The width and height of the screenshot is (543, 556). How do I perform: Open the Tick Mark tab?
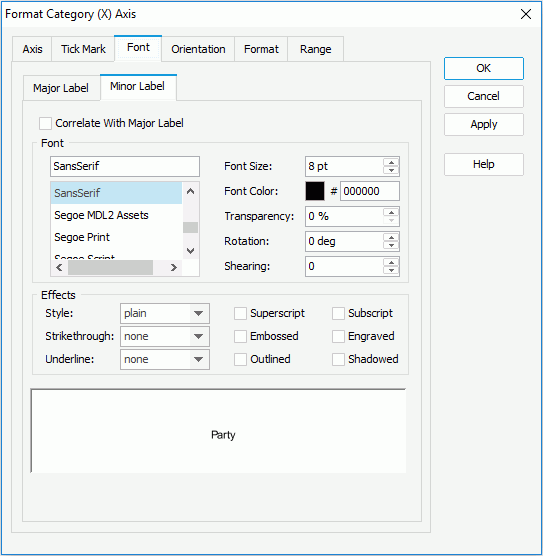83,49
